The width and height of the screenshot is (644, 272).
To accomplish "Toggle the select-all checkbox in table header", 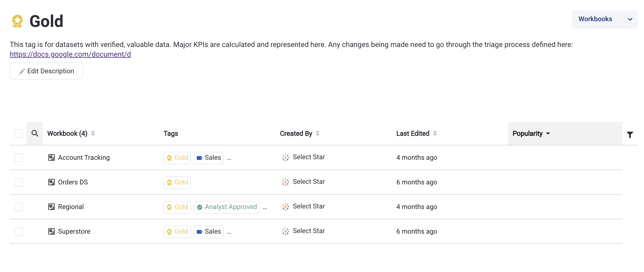I will [x=19, y=134].
